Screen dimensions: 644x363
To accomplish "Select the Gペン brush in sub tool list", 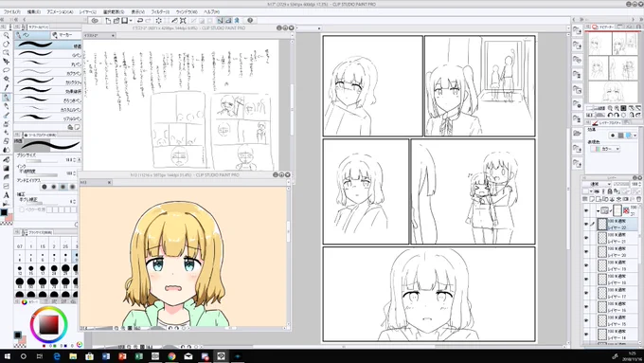I will pos(48,55).
